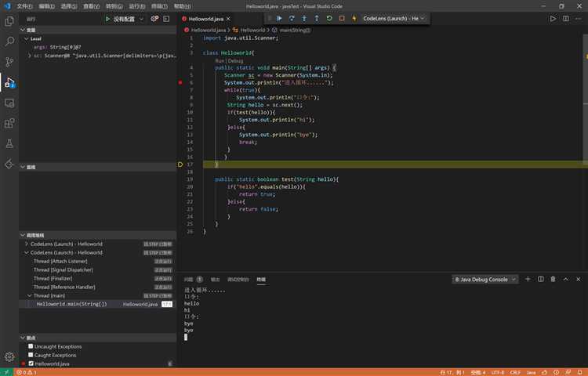The width and height of the screenshot is (588, 376).
Task: Open the Selection menu
Action: click(x=69, y=6)
